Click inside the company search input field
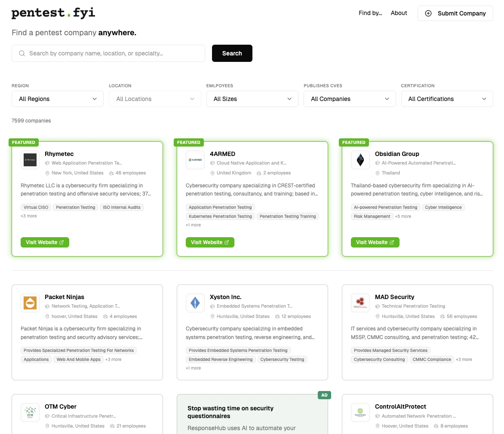This screenshot has height=434, width=504. tap(108, 53)
